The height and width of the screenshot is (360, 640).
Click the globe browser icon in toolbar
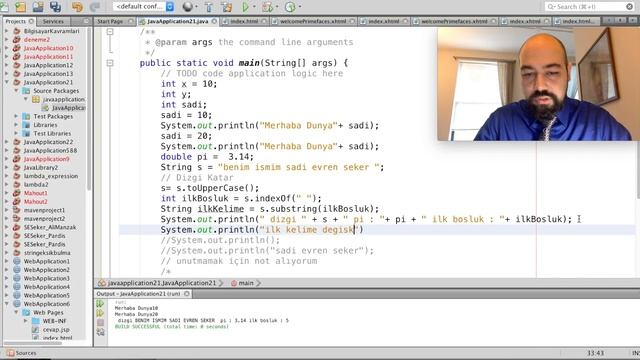click(187, 7)
